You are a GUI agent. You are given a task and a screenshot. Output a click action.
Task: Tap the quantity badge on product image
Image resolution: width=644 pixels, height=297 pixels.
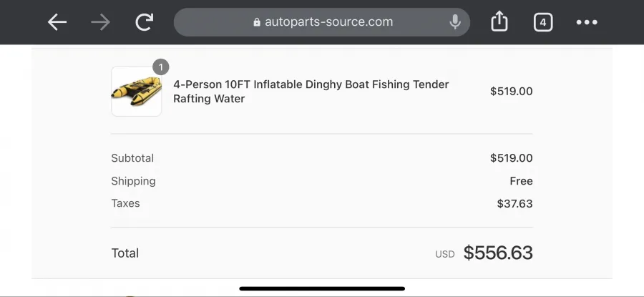[x=161, y=67]
